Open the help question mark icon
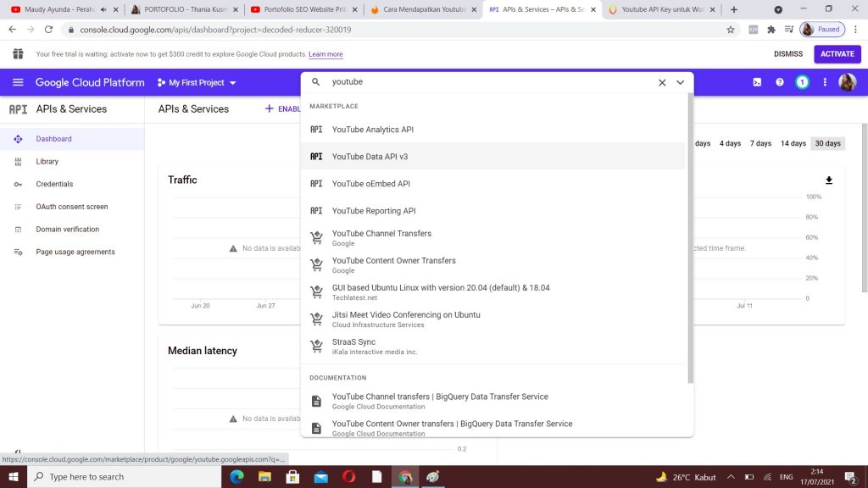868x488 pixels. [x=780, y=82]
